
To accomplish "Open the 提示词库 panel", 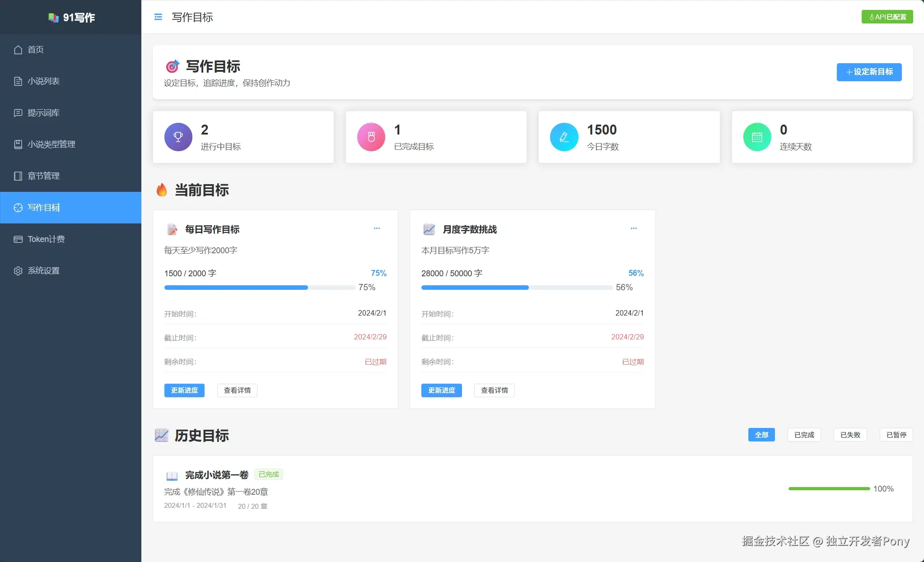I will click(43, 113).
